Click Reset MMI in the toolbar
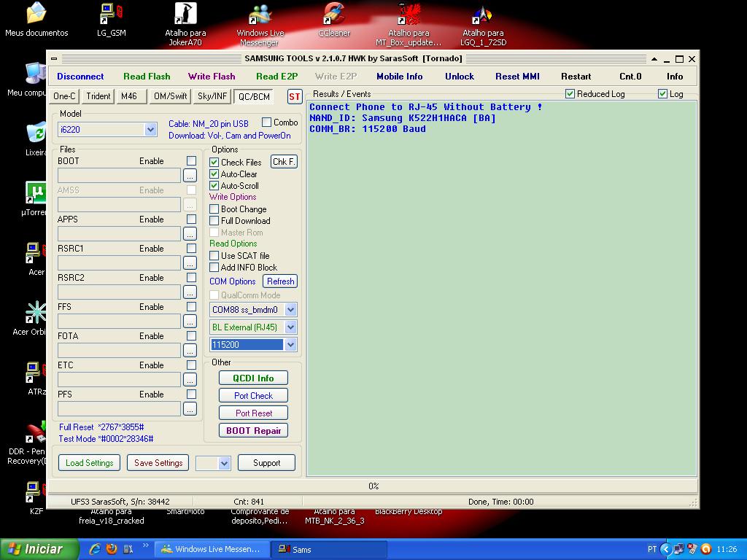Screen dimensions: 747x560 517,76
